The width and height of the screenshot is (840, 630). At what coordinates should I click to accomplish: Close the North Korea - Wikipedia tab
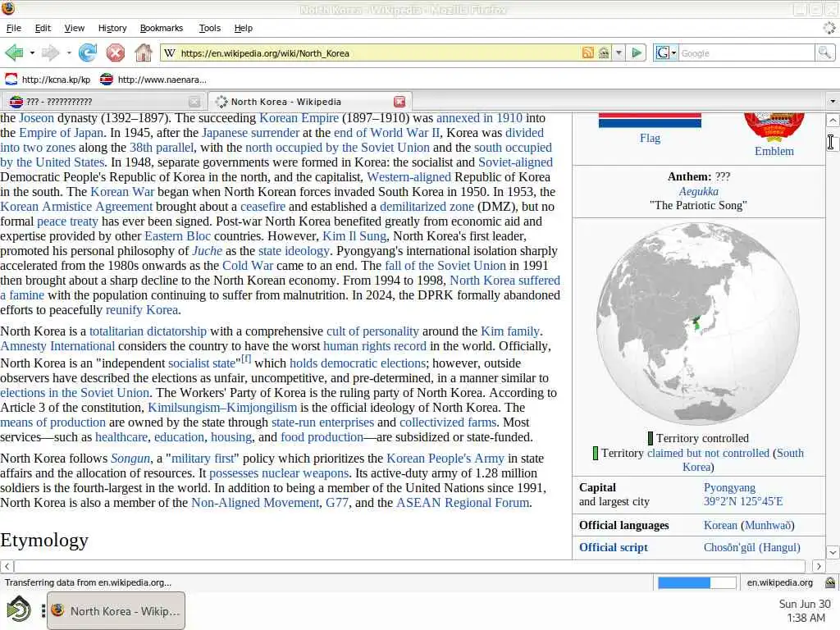tap(399, 102)
